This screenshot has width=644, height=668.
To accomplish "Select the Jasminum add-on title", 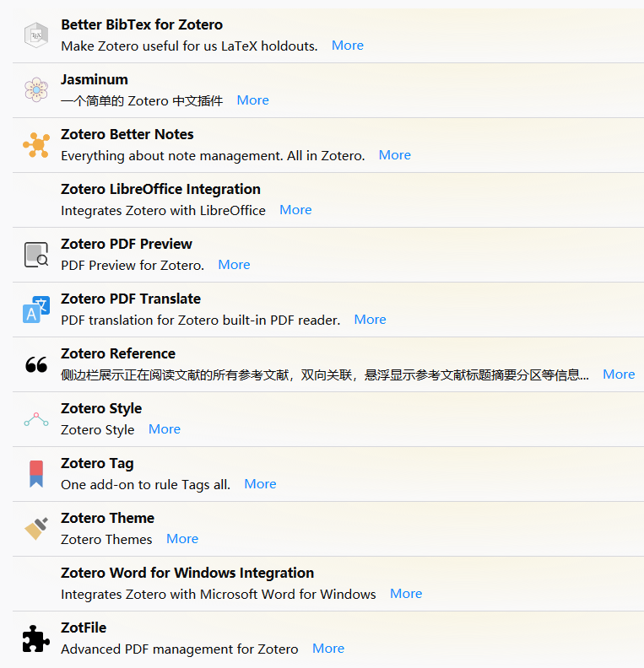I will click(95, 79).
